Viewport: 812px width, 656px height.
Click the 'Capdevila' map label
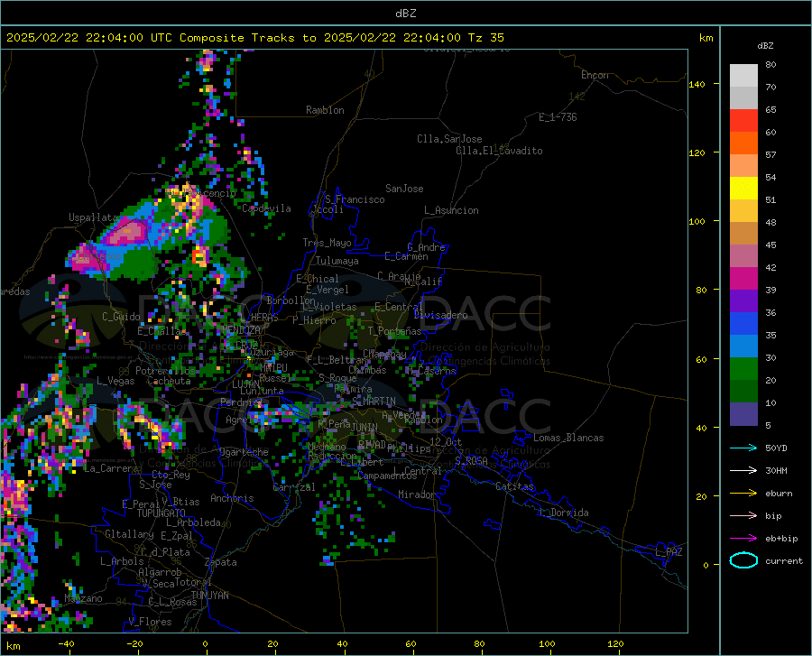click(x=266, y=208)
